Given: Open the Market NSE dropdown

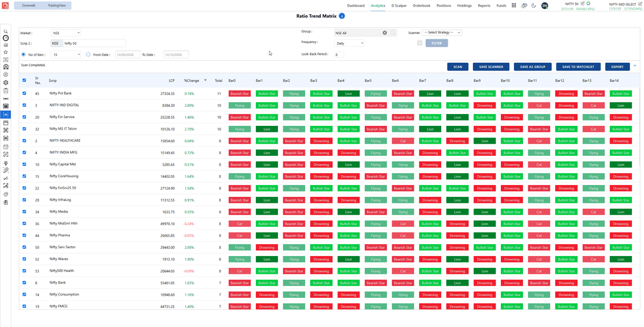Looking at the screenshot, I should click(66, 33).
